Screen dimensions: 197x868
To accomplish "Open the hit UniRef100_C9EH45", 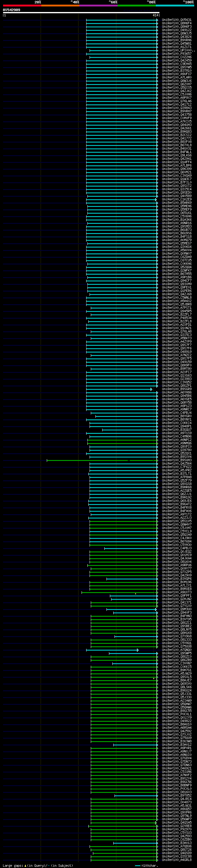I will click(x=176, y=64).
